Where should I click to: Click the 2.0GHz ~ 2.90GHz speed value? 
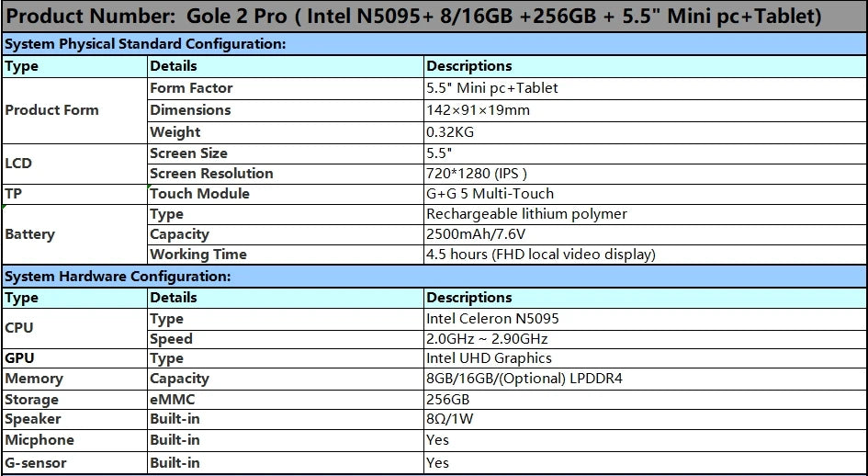coord(487,339)
